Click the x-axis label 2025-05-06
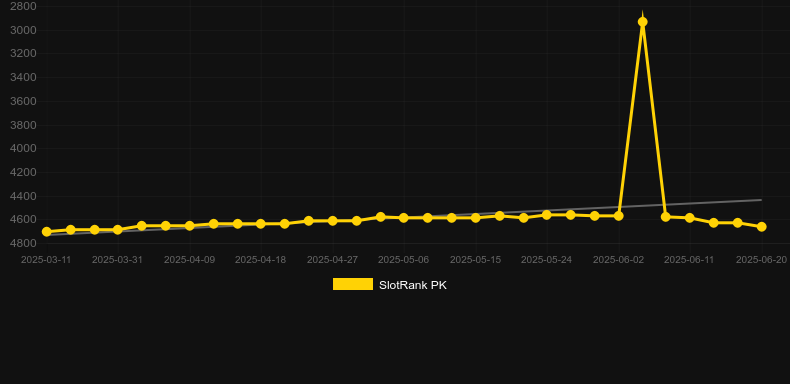 click(x=404, y=260)
